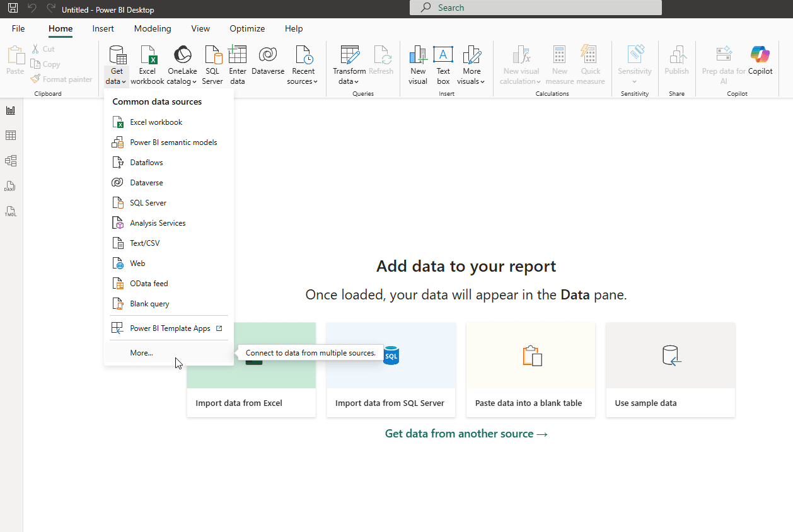Expand the OneLake catalog dropdown
The width and height of the screenshot is (793, 532).
[194, 81]
